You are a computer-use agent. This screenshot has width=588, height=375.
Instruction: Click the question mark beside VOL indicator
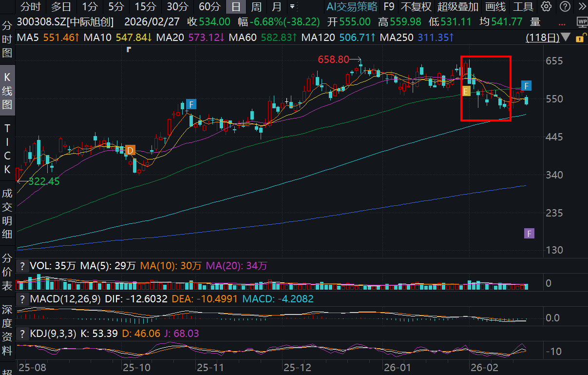click(22, 266)
